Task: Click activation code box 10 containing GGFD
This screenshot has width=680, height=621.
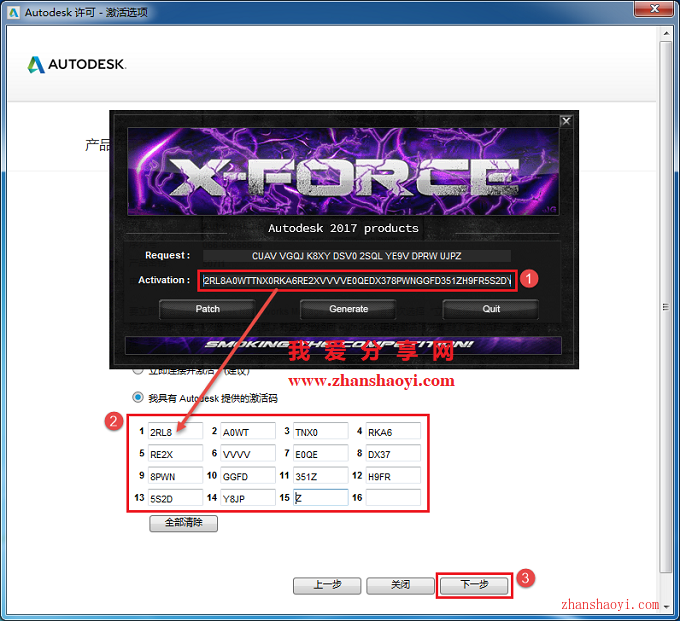Action: (x=248, y=476)
